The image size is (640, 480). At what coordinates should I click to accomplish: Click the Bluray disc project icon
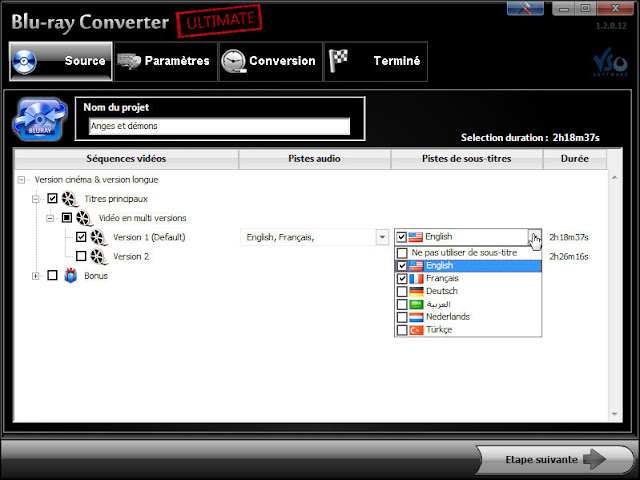[x=40, y=119]
